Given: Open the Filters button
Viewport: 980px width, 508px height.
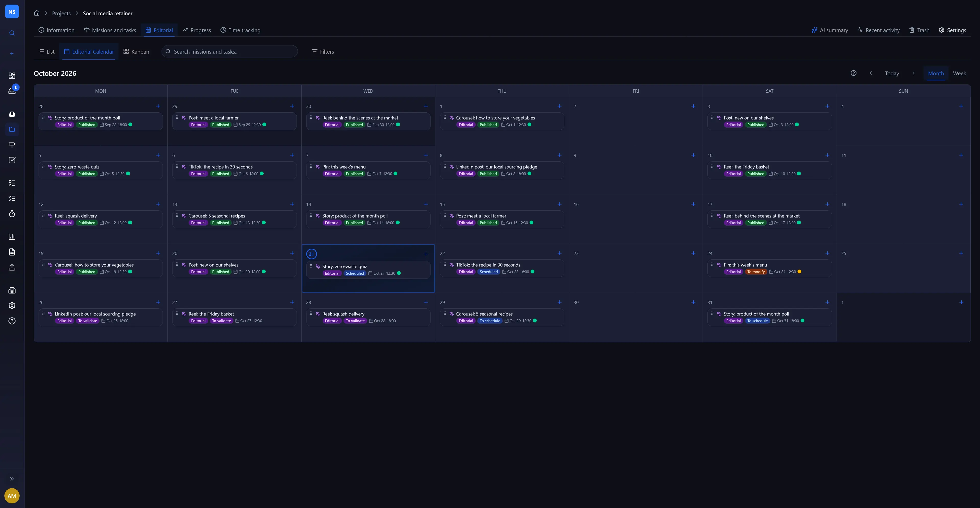Looking at the screenshot, I should [323, 52].
